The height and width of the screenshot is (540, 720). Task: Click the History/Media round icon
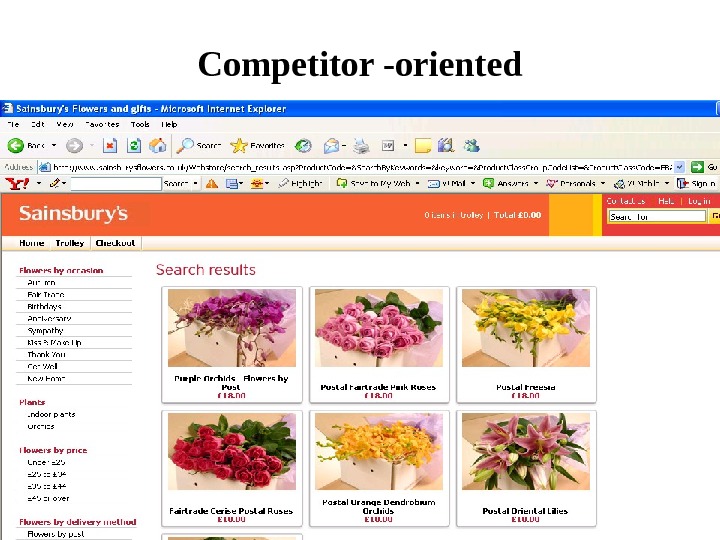pos(303,146)
